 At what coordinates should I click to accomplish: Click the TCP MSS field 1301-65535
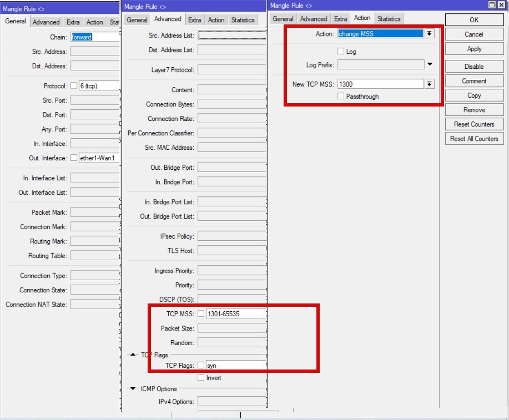click(236, 313)
